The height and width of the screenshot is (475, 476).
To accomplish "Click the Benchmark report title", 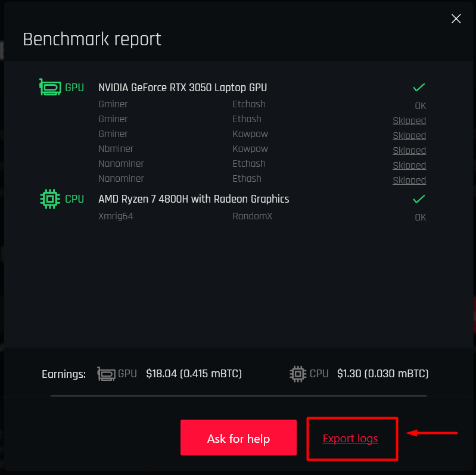I will point(92,39).
